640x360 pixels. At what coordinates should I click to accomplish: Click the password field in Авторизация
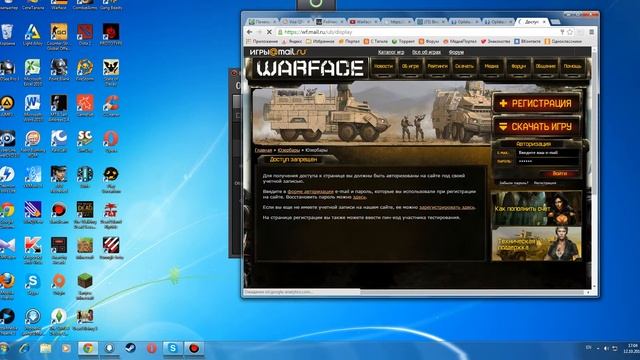pyautogui.click(x=548, y=161)
